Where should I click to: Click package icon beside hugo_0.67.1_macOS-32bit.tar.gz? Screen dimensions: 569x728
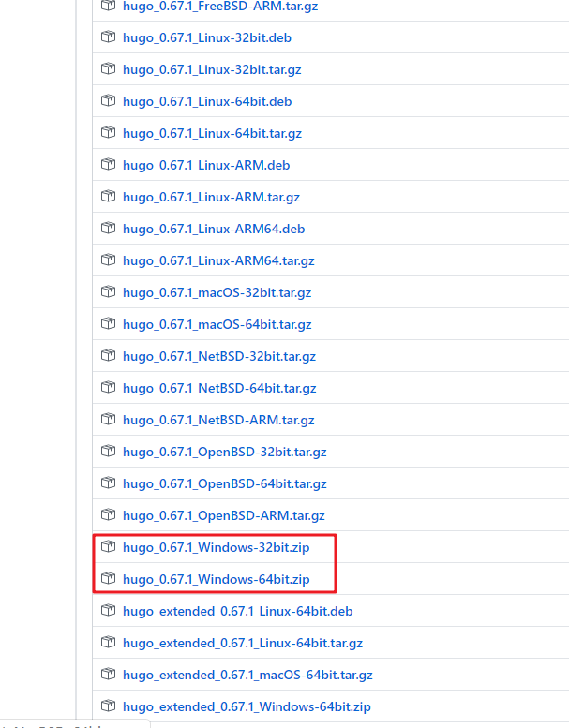click(x=108, y=292)
